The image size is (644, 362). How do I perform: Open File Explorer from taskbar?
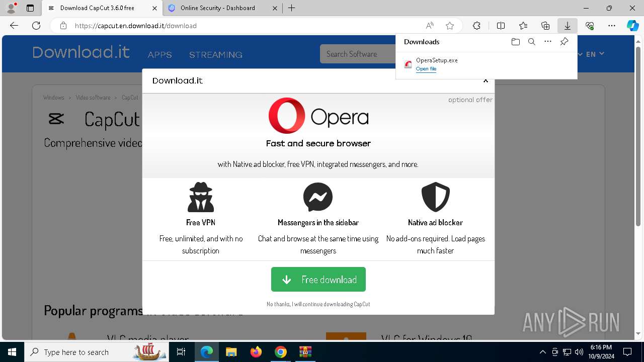coord(231,352)
